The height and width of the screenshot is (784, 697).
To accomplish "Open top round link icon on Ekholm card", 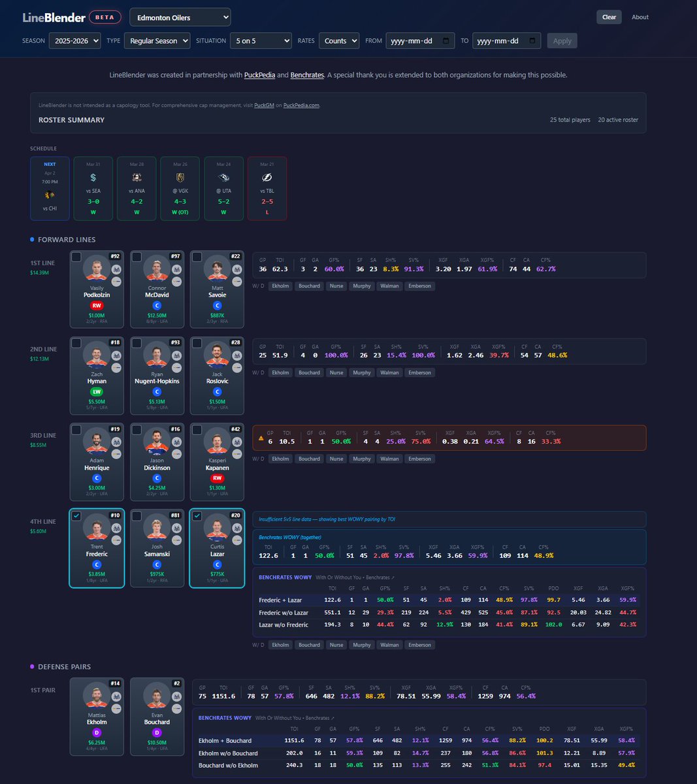I will click(x=116, y=696).
